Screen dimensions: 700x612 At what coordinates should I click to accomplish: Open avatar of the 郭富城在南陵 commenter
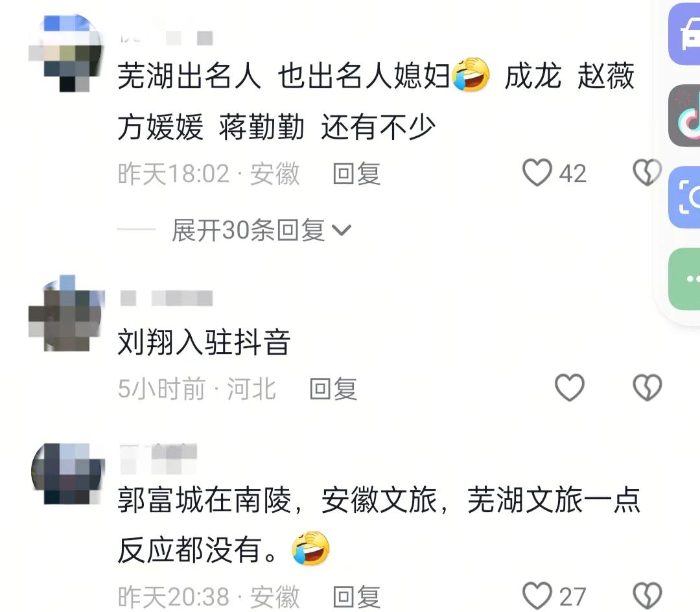click(68, 474)
